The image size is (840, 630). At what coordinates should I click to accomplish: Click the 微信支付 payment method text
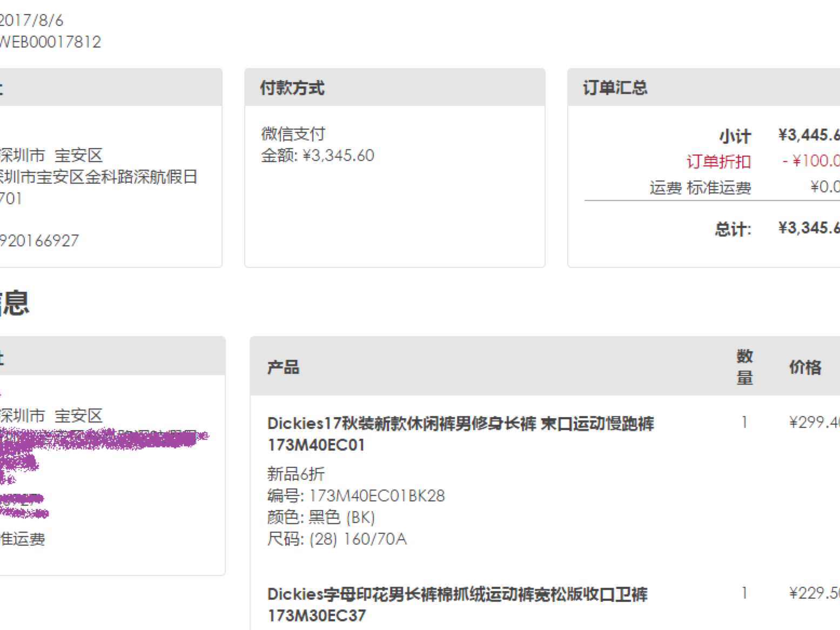tap(293, 133)
